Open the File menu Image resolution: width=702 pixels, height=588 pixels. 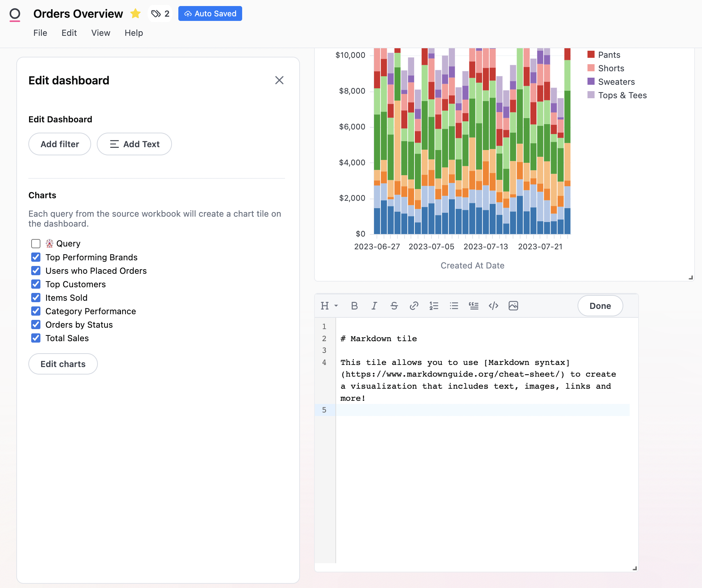point(40,33)
